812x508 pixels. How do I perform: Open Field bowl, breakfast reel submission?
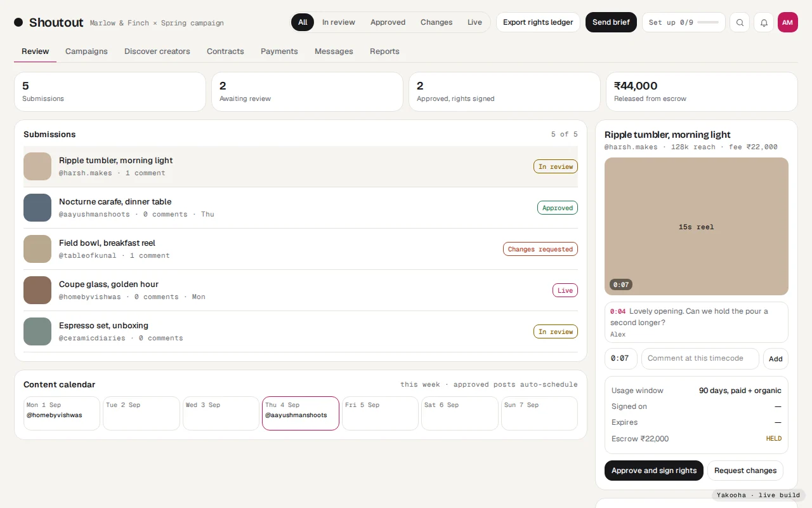[301, 249]
